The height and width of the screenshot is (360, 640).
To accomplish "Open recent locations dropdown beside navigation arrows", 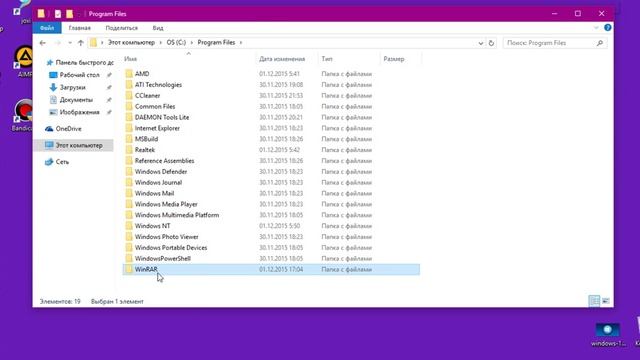I will [x=70, y=43].
